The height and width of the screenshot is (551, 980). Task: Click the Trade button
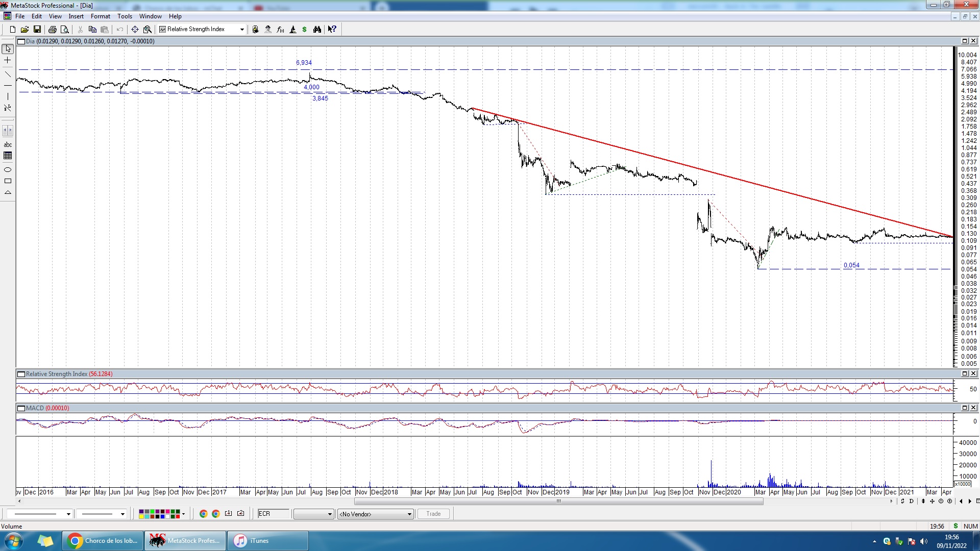click(433, 514)
